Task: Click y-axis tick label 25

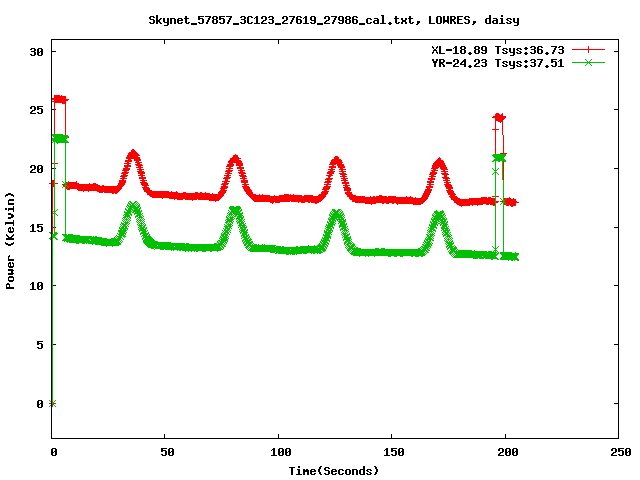Action: tap(36, 110)
